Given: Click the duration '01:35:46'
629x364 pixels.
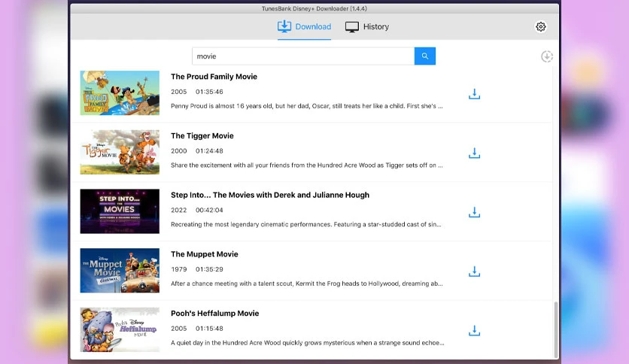Looking at the screenshot, I should point(209,92).
